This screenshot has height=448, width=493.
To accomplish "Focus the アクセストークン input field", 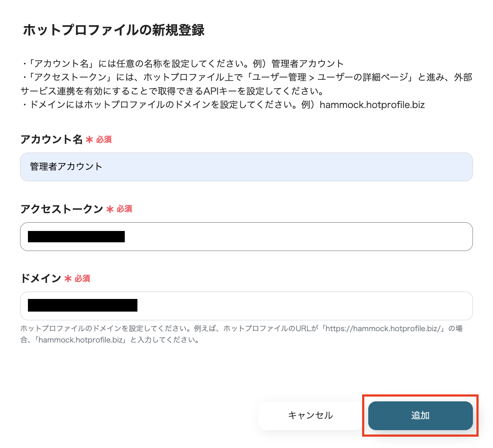I will pos(246,236).
